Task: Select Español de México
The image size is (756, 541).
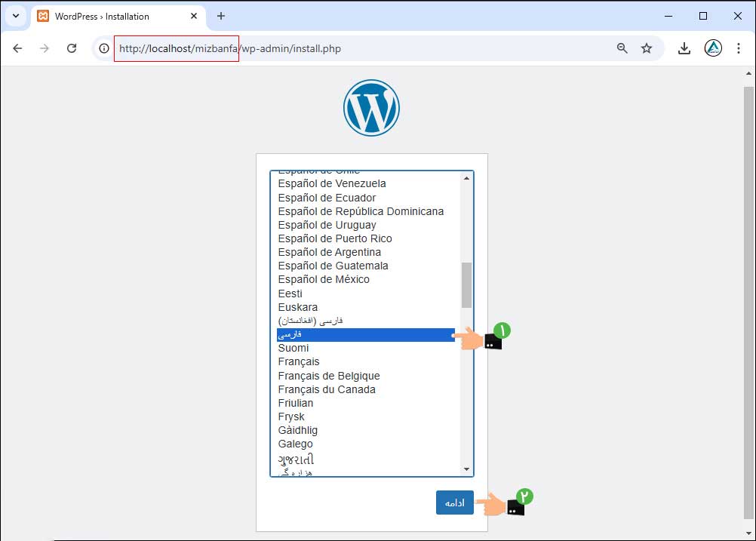Action: point(365,279)
